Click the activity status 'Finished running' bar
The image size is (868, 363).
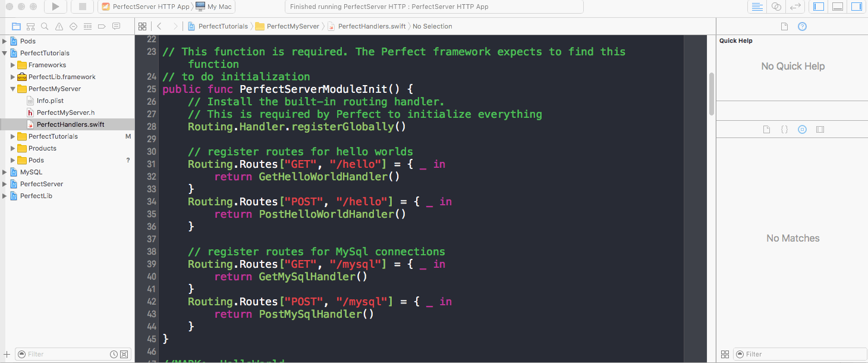[x=433, y=7]
